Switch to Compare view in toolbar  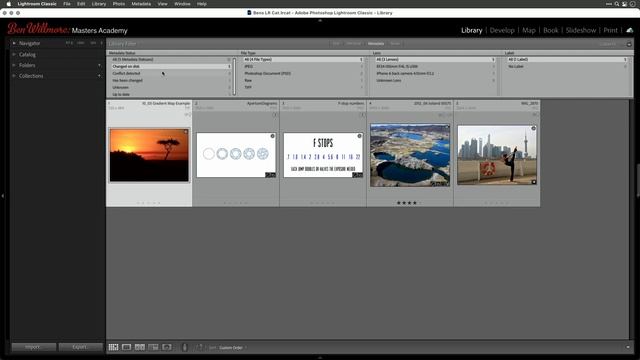140,347
